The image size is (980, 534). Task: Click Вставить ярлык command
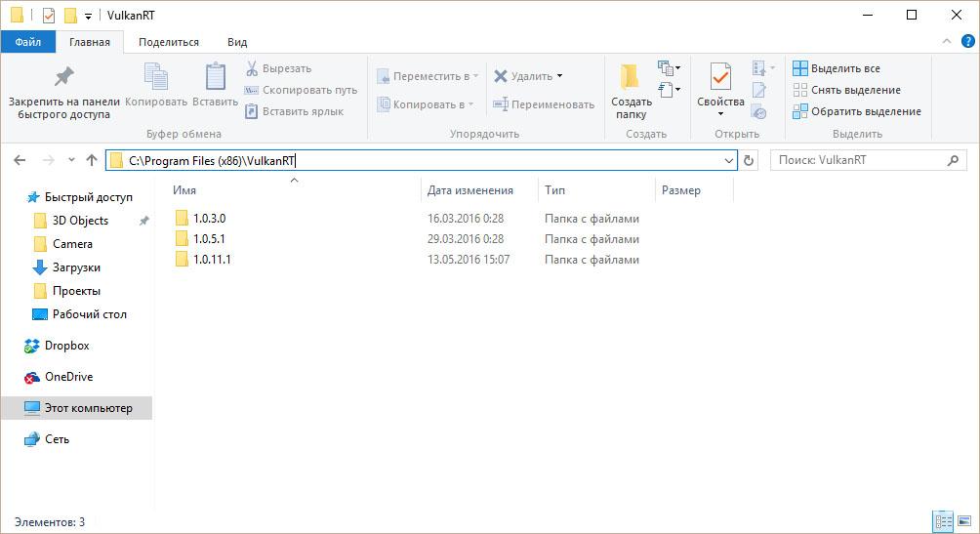pyautogui.click(x=294, y=111)
